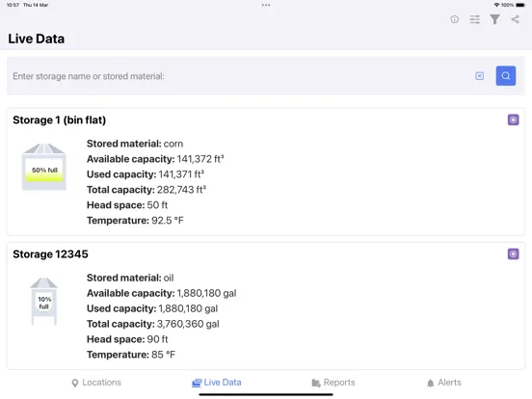This screenshot has height=399, width=532.
Task: Run search with the blue magnifier button
Action: pyautogui.click(x=506, y=76)
